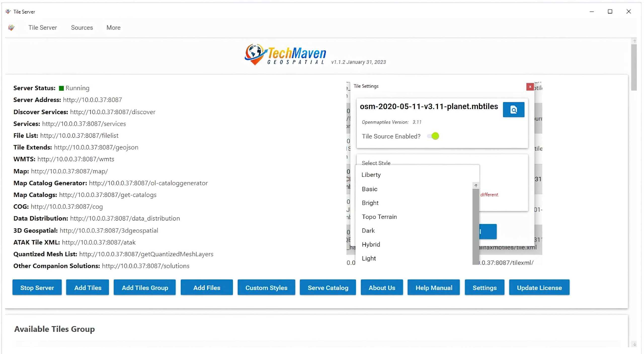Click the main scrollbar down arrow
This screenshot has height=354, width=644.
point(634,344)
